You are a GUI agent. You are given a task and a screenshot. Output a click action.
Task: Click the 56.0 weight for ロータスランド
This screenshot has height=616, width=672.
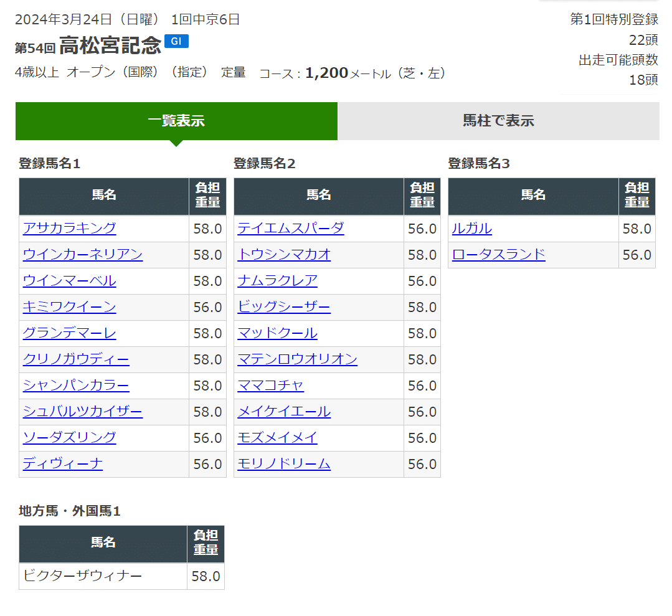pyautogui.click(x=637, y=255)
